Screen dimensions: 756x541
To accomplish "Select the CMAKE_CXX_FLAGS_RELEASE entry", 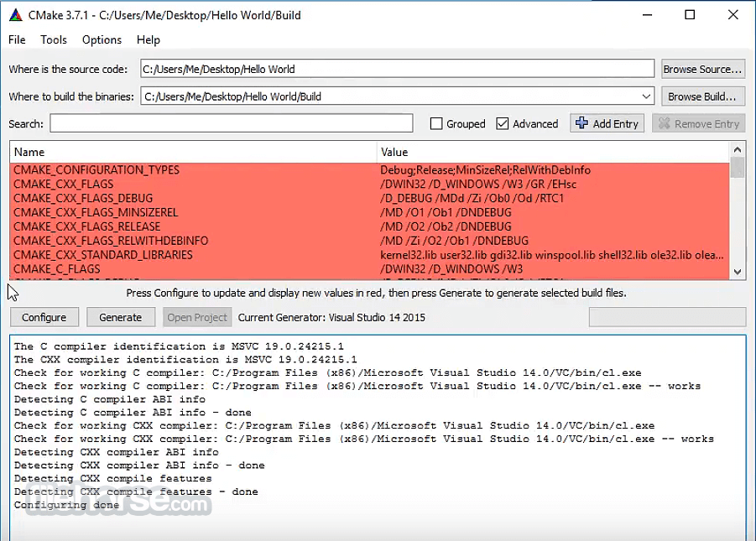I will tap(86, 226).
